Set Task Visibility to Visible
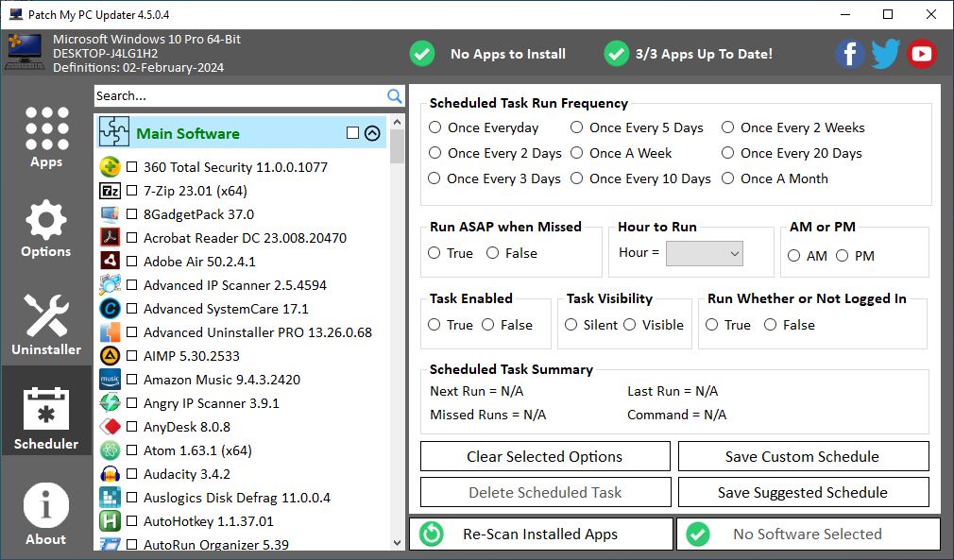Screen dimensions: 954x560 [630, 325]
